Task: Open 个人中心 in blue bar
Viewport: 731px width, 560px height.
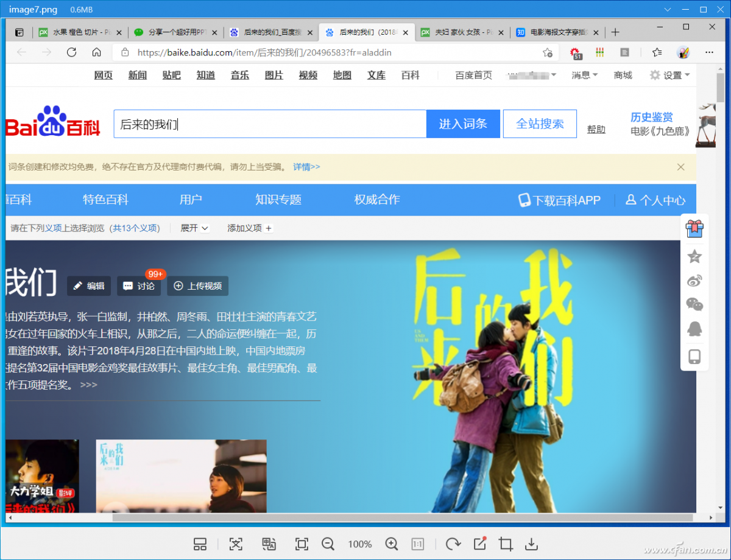Action: coord(655,200)
